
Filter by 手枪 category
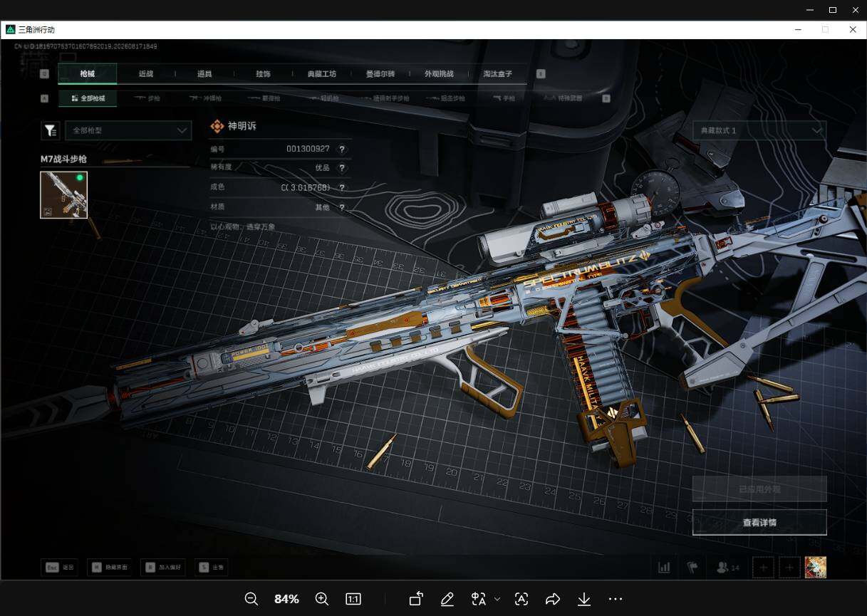point(504,98)
